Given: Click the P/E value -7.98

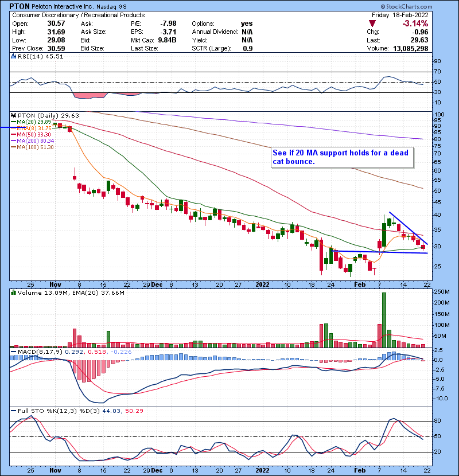Looking at the screenshot, I should (168, 24).
